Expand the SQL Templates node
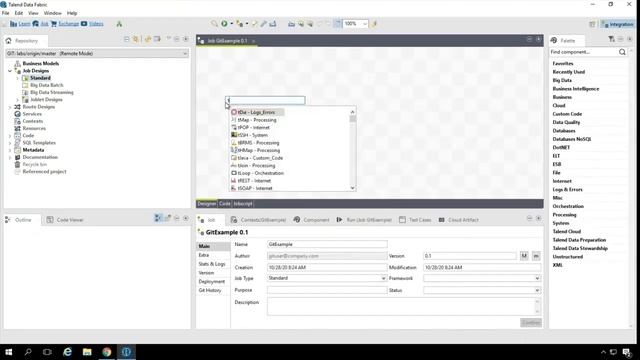640x360 pixels. coord(10,143)
